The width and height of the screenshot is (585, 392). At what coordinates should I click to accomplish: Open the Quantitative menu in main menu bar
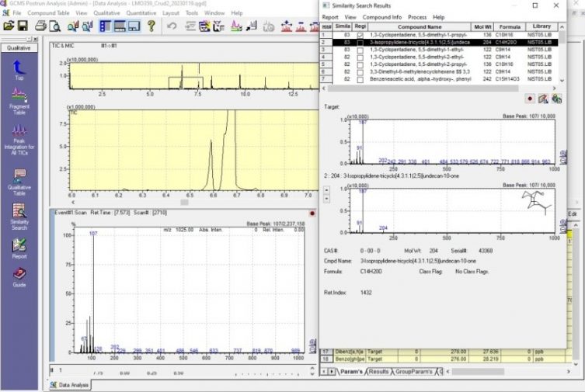point(141,13)
